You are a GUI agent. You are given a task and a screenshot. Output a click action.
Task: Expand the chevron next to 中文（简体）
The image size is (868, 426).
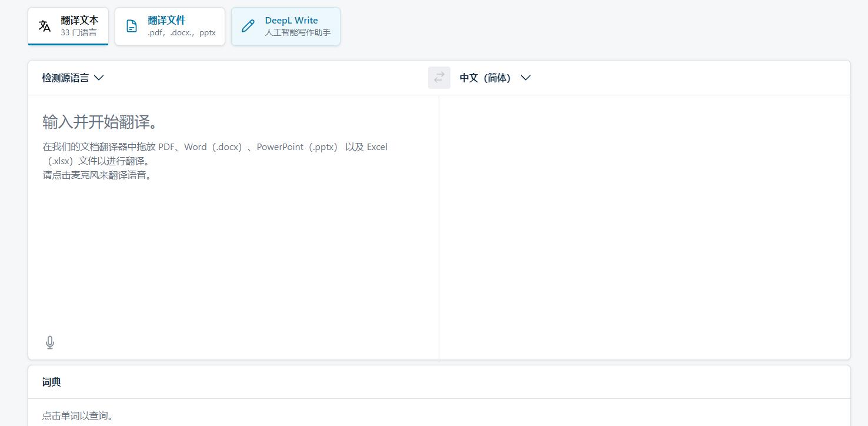pyautogui.click(x=525, y=77)
